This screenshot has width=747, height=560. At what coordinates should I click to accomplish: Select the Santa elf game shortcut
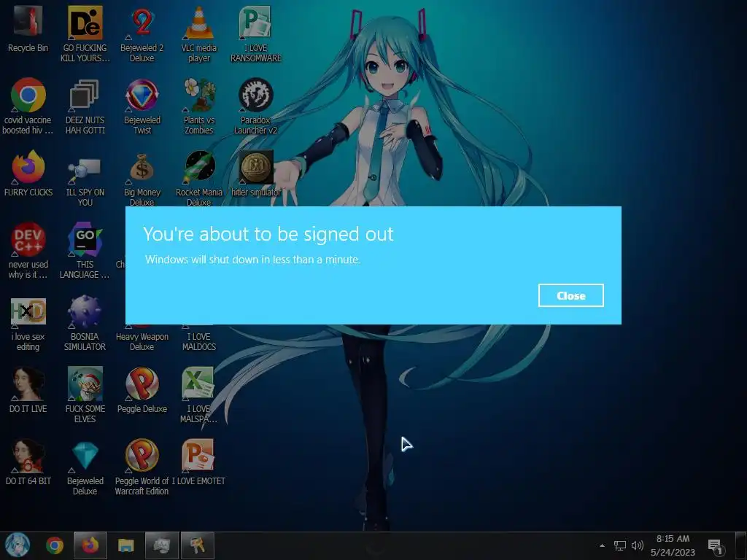point(85,384)
